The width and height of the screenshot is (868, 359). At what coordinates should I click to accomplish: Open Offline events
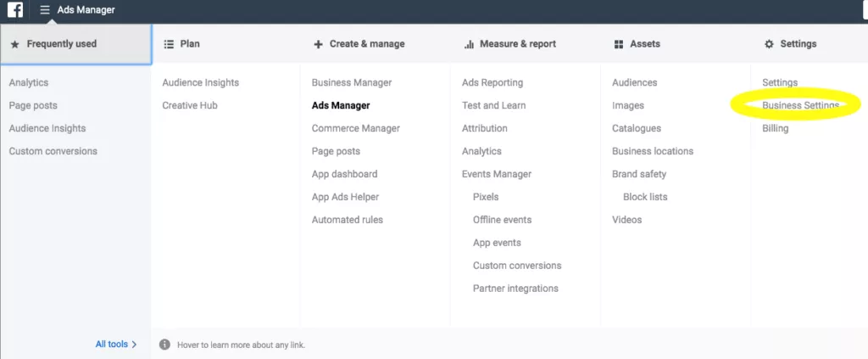502,219
